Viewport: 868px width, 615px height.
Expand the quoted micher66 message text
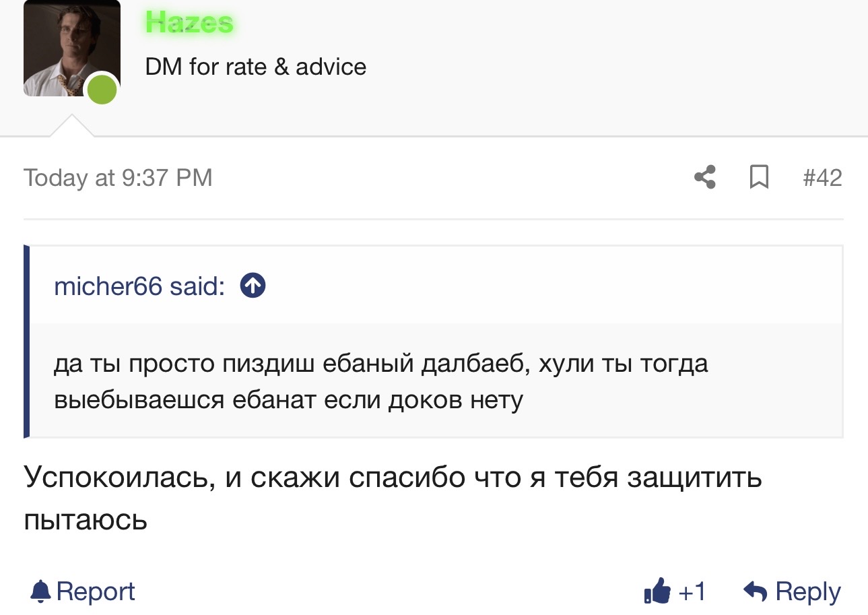tap(380, 382)
